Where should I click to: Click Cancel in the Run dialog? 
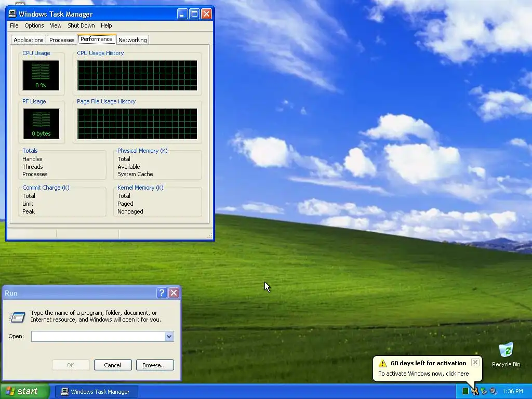[x=113, y=365]
